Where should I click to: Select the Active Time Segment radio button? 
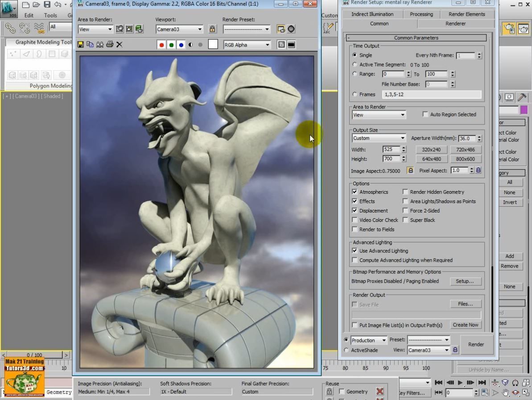pyautogui.click(x=355, y=65)
